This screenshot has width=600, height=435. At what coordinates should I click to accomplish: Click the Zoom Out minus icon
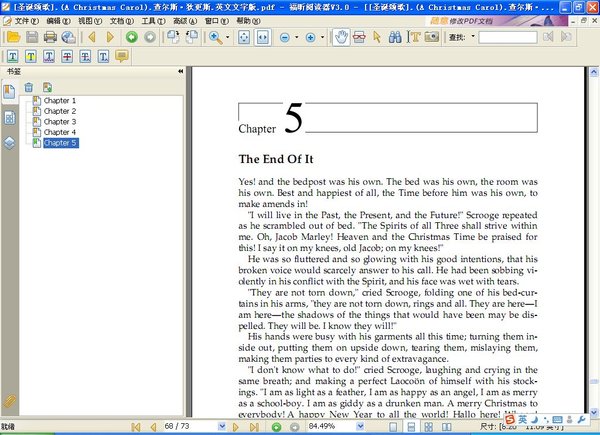coord(285,37)
